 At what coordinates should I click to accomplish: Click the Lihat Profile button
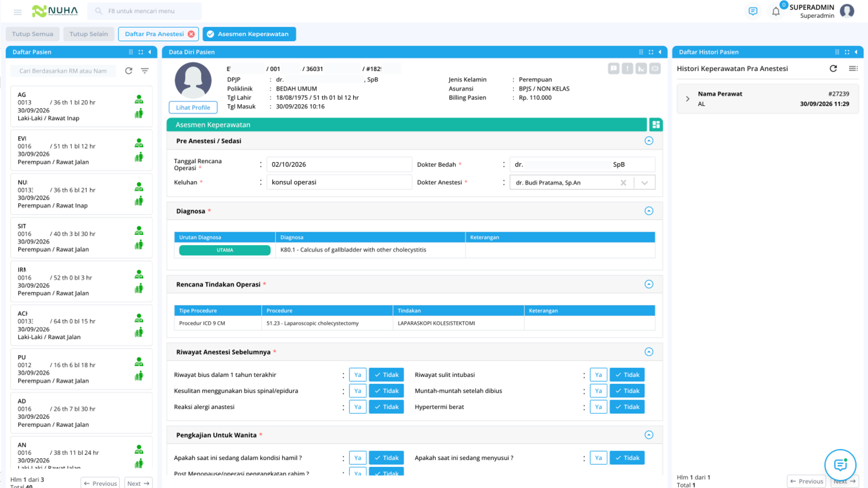pos(193,107)
